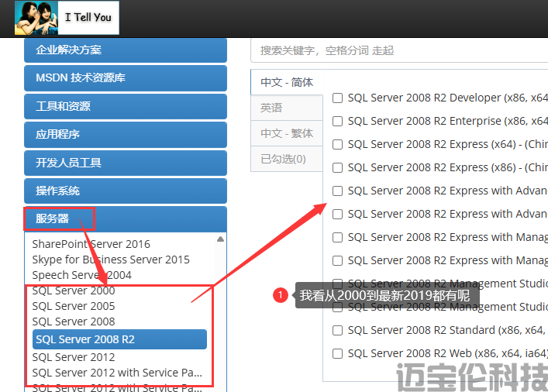This screenshot has width=548, height=392.
Task: Select the SQL Server 2008 list entry
Action: (x=74, y=322)
